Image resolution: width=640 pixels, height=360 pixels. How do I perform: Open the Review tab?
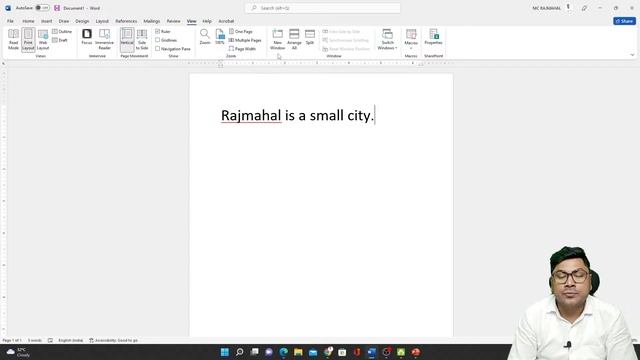[x=173, y=21]
